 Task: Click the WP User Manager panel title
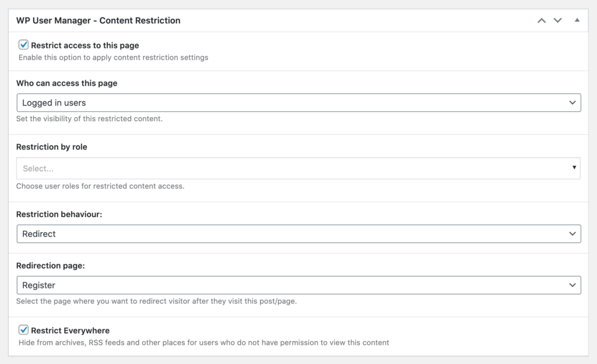pos(99,20)
